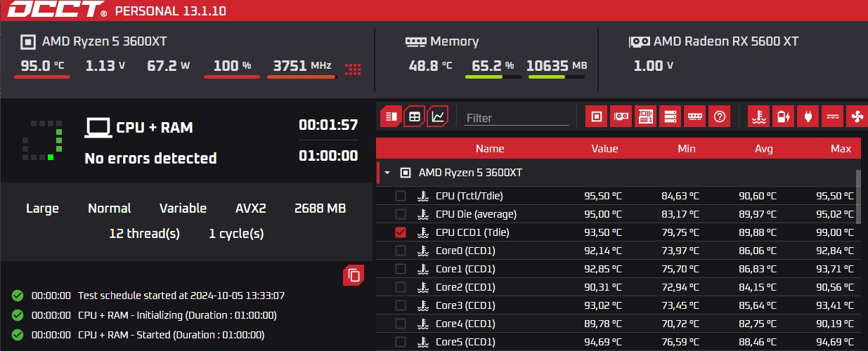Copy the test log with red icon

tap(354, 276)
